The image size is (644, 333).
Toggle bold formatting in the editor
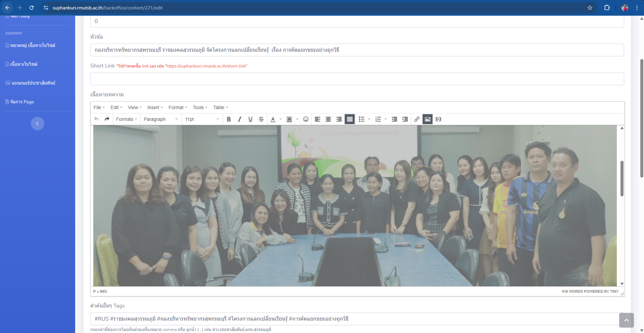pyautogui.click(x=229, y=119)
